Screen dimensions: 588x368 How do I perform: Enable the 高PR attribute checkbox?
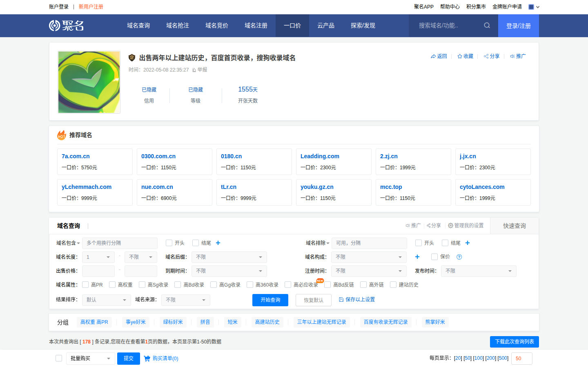coord(85,285)
